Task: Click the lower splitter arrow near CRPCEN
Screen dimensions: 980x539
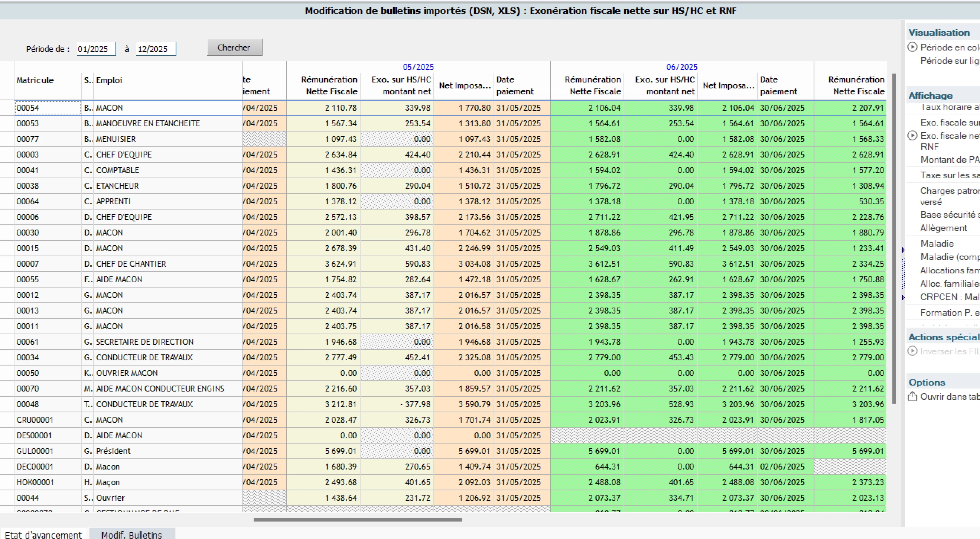Action: 903,298
